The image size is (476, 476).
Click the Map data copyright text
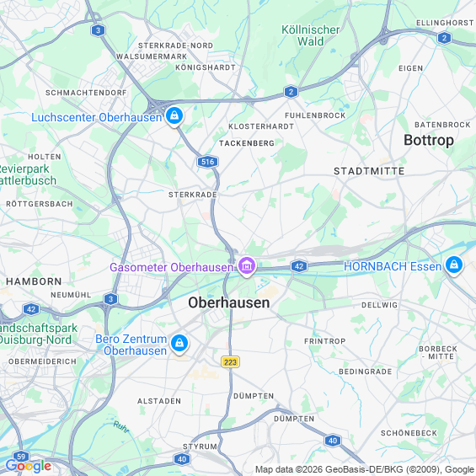365,470
